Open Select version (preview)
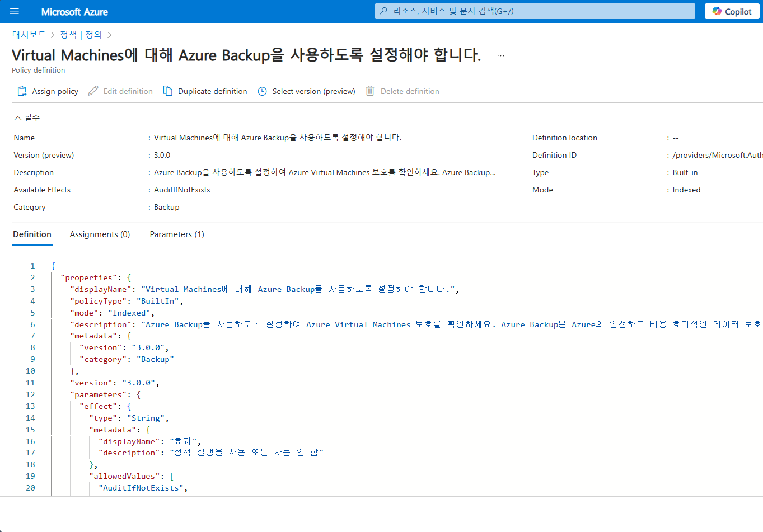Image resolution: width=763 pixels, height=532 pixels. click(306, 91)
